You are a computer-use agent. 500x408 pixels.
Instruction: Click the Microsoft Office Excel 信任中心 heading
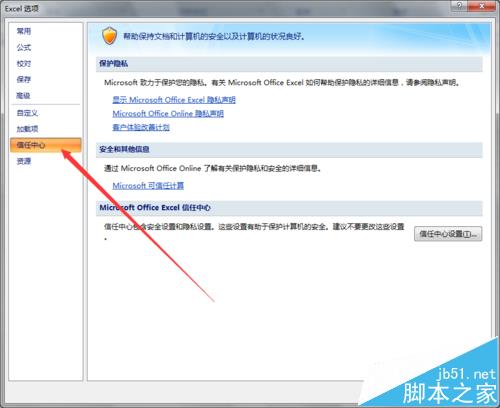[155, 208]
